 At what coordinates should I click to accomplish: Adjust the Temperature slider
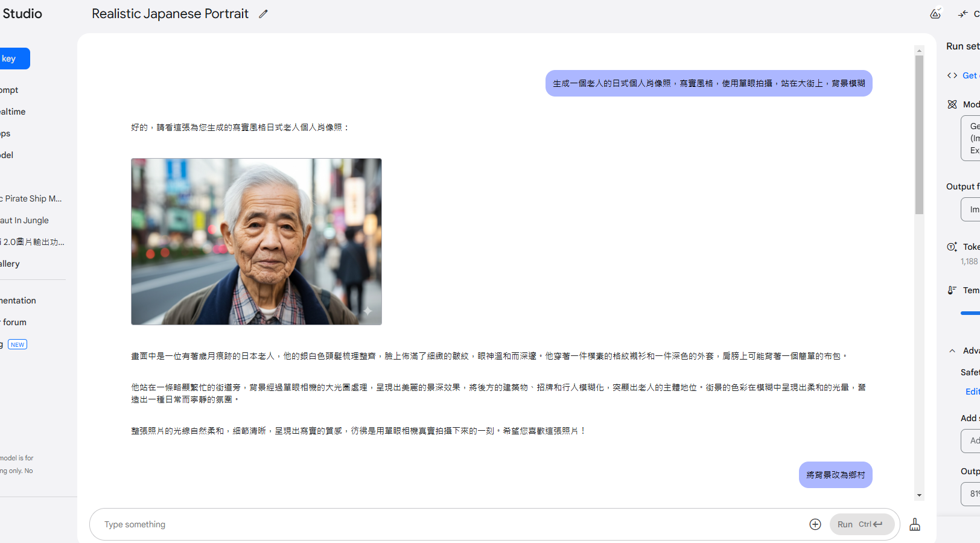pos(970,313)
